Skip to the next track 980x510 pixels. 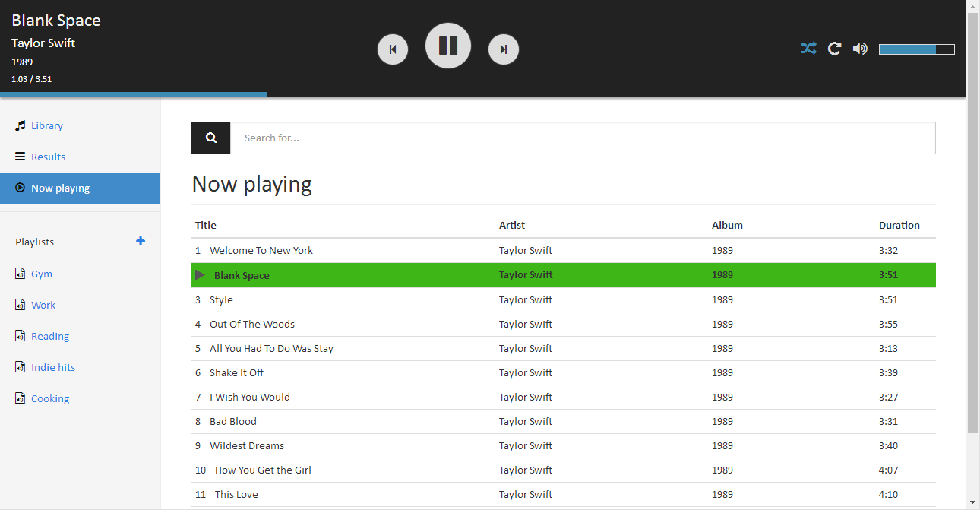click(x=504, y=49)
